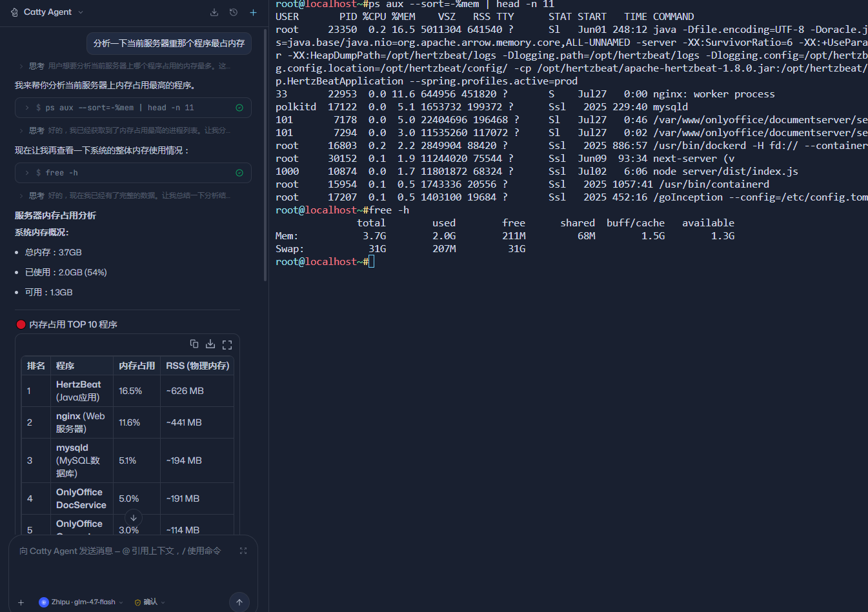Click the scroll-to-bottom arrow button over the table
The width and height of the screenshot is (868, 612).
click(133, 517)
